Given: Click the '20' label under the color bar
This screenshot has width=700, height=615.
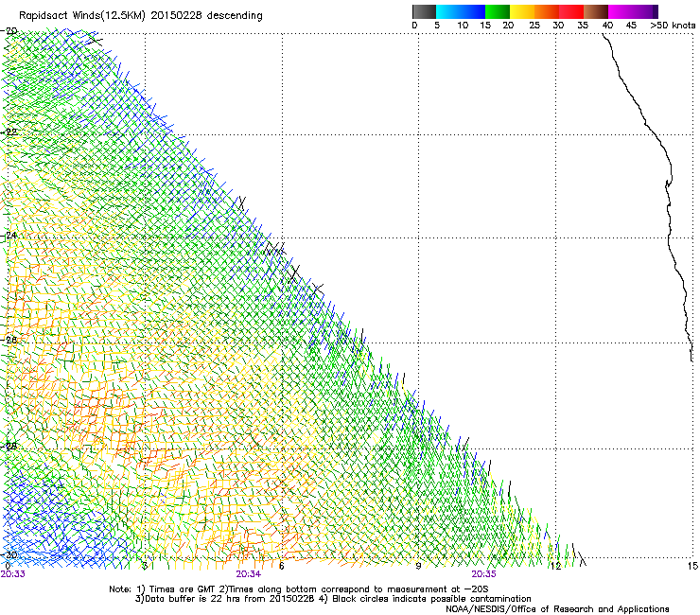Looking at the screenshot, I should [x=508, y=26].
